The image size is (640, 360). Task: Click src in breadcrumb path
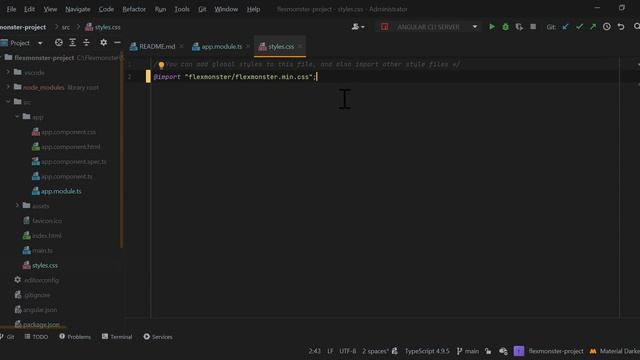(66, 27)
